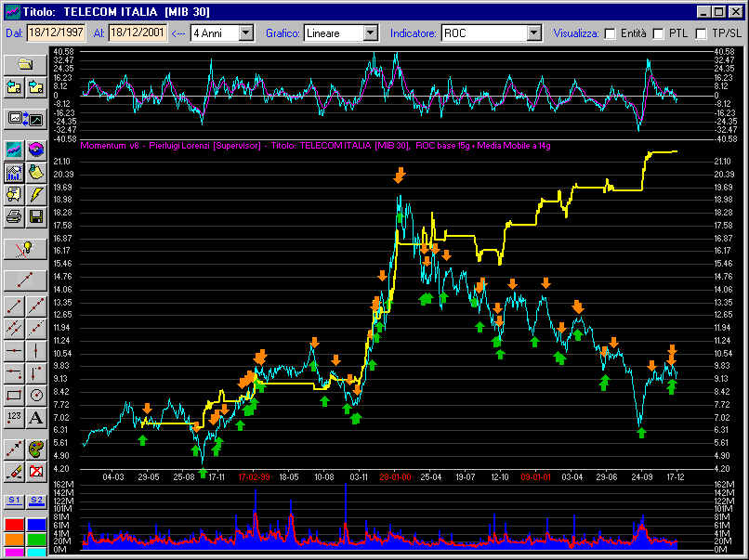The width and height of the screenshot is (749, 560).
Task: Open the yellow speech bubble comment icon
Action: 14,194
